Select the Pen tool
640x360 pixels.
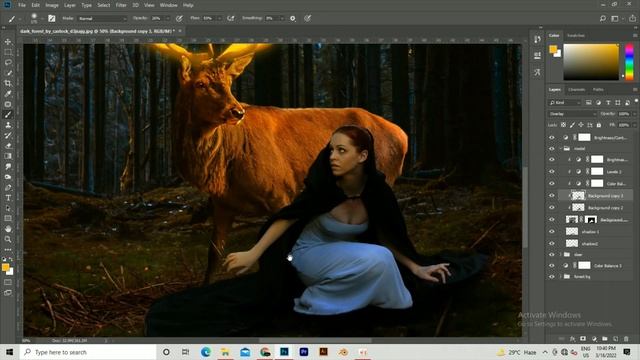8,187
